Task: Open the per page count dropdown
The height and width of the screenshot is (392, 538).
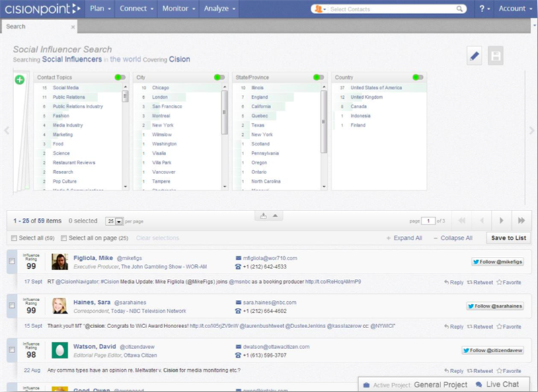Action: pos(118,221)
